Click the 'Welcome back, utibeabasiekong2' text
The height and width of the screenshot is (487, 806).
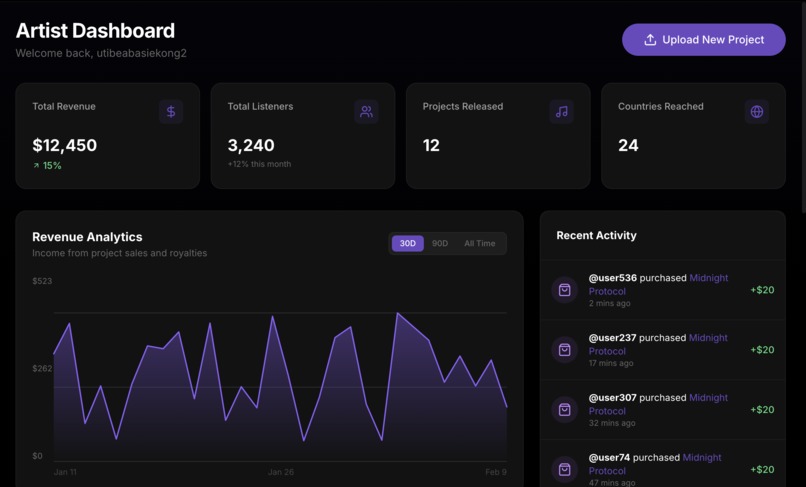coord(101,53)
